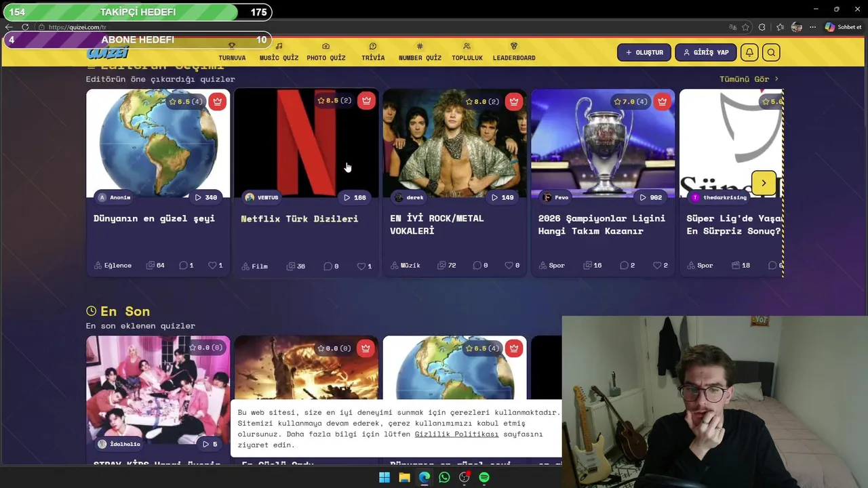Click author name VENTUS on Netflix card
868x488 pixels.
268,197
